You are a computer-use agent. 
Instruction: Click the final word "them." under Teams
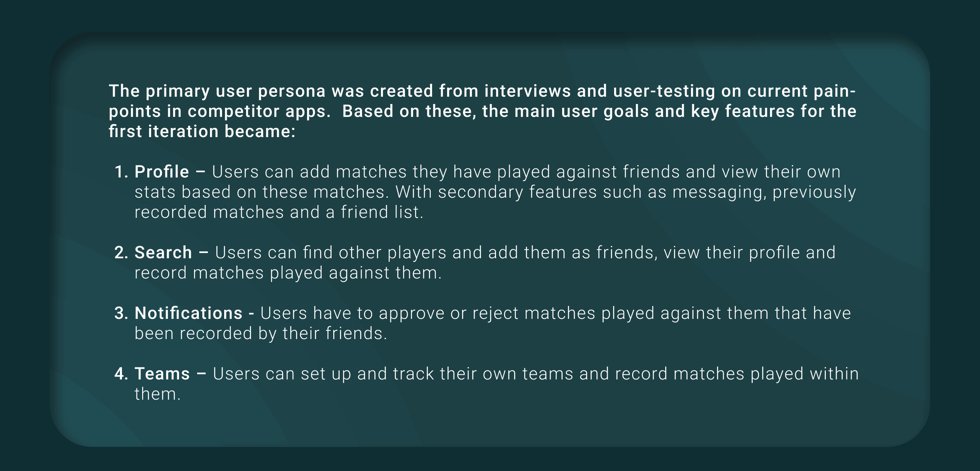tap(158, 394)
